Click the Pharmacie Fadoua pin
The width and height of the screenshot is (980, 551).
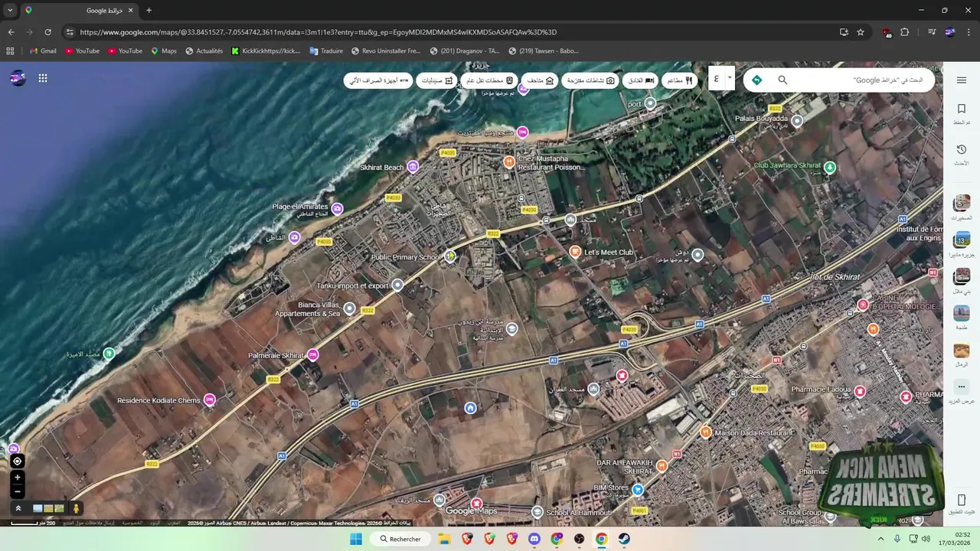pos(860,391)
